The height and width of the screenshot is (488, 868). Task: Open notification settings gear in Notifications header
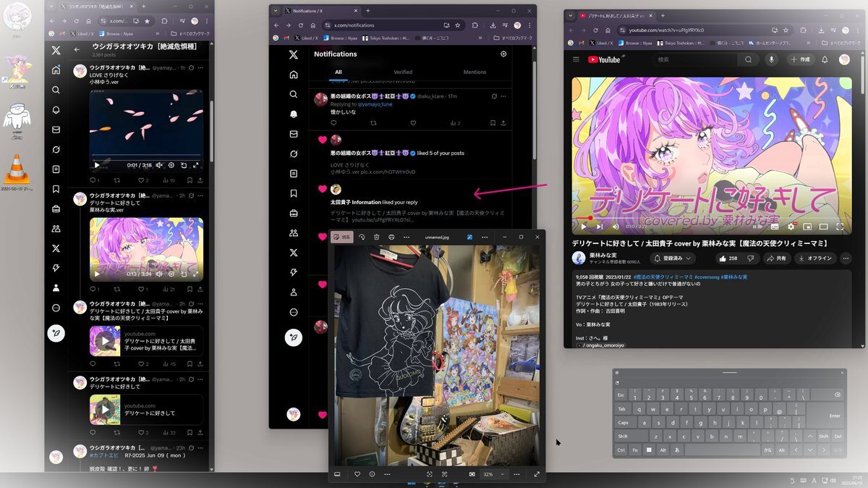[x=503, y=54]
